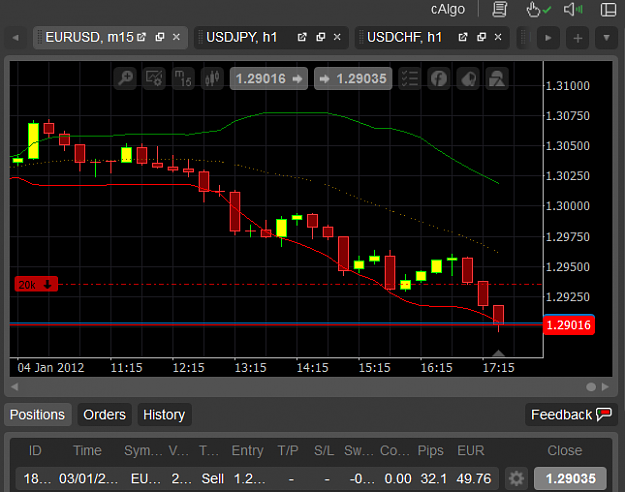625x492 pixels.
Task: Click the chart scrollbar round handle
Action: [591, 387]
